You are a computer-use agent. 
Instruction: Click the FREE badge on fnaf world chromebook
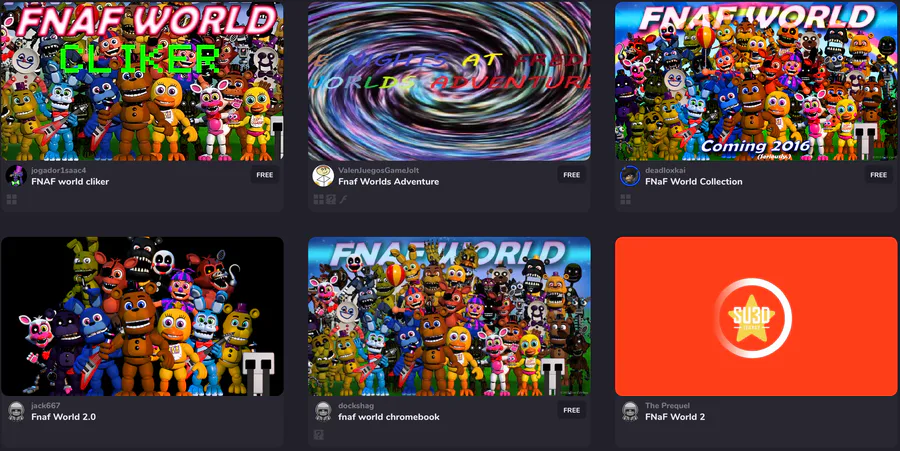point(572,410)
